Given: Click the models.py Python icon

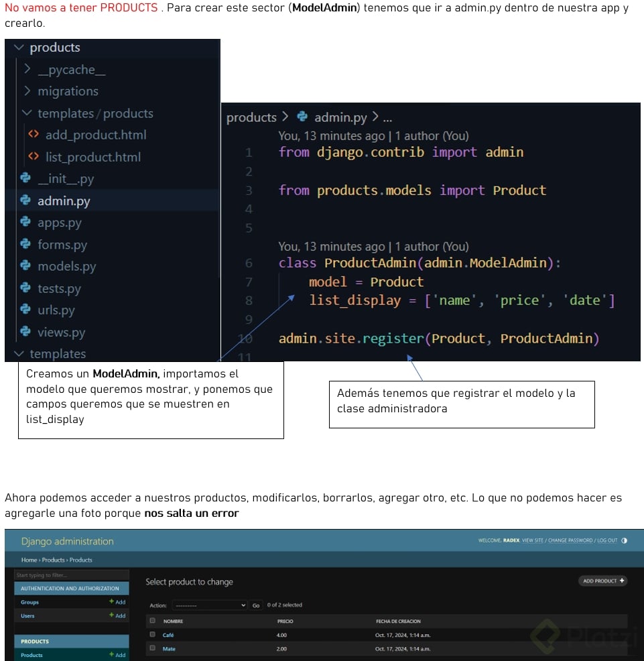Looking at the screenshot, I should point(25,265).
